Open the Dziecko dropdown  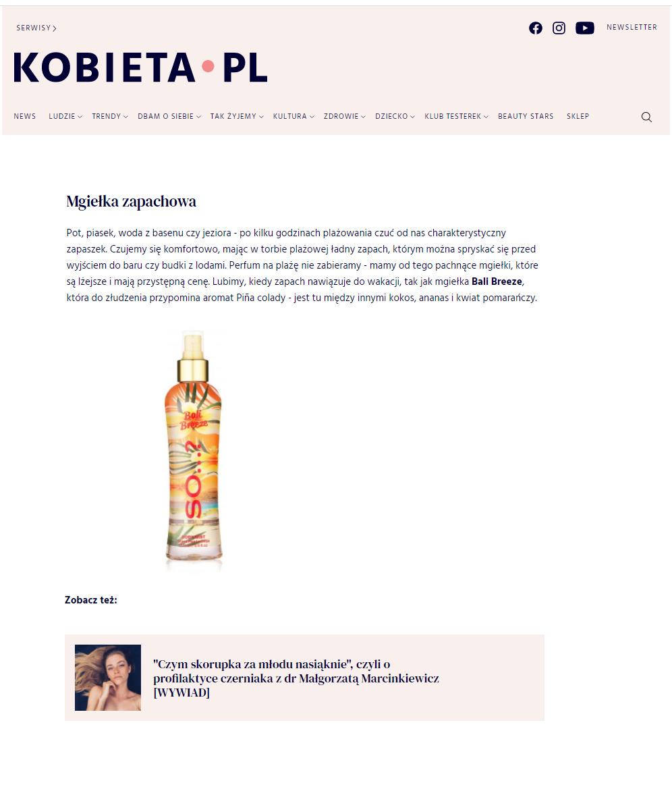pyautogui.click(x=395, y=117)
